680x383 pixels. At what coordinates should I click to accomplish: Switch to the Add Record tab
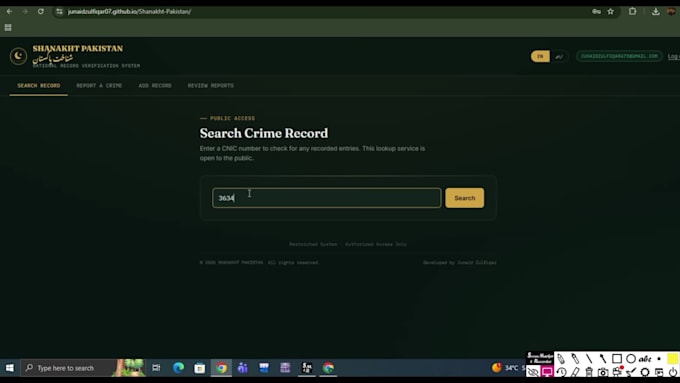(x=155, y=85)
